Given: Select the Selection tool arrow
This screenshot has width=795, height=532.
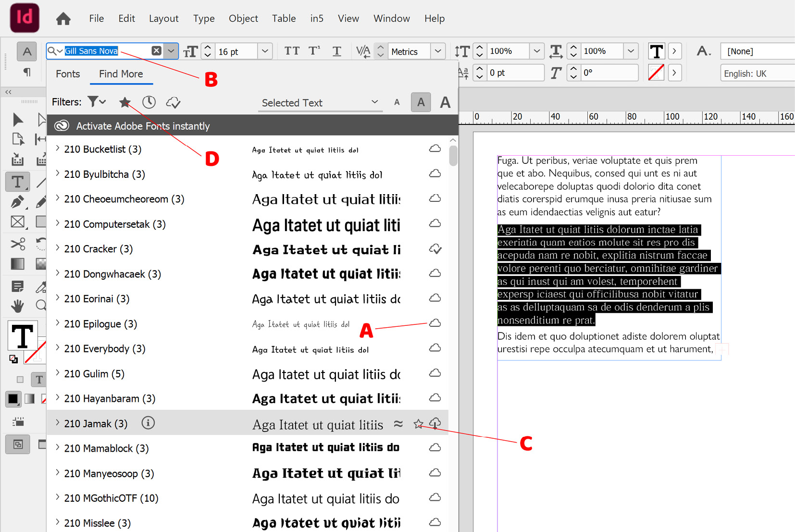Looking at the screenshot, I should 18,119.
